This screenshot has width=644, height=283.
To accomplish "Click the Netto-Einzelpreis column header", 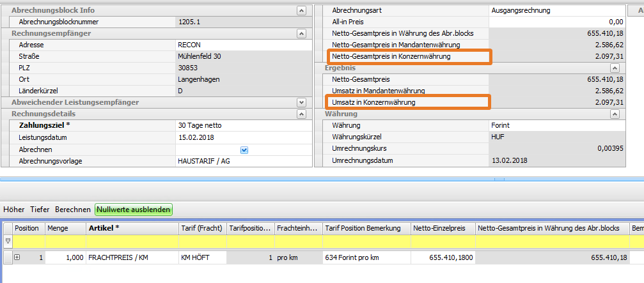I will (441, 228).
